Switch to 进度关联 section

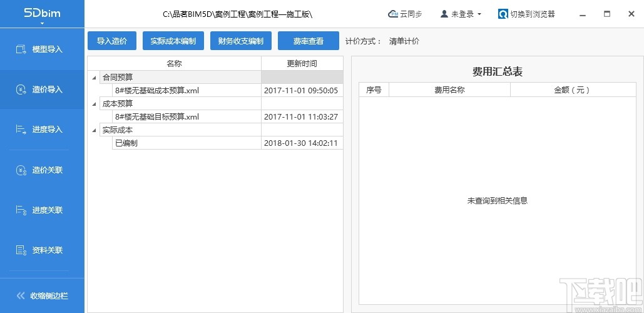pos(42,210)
